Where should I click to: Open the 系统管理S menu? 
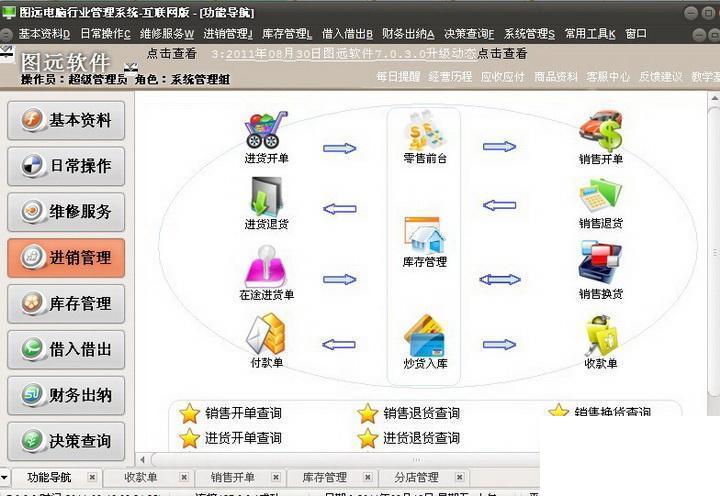[529, 34]
